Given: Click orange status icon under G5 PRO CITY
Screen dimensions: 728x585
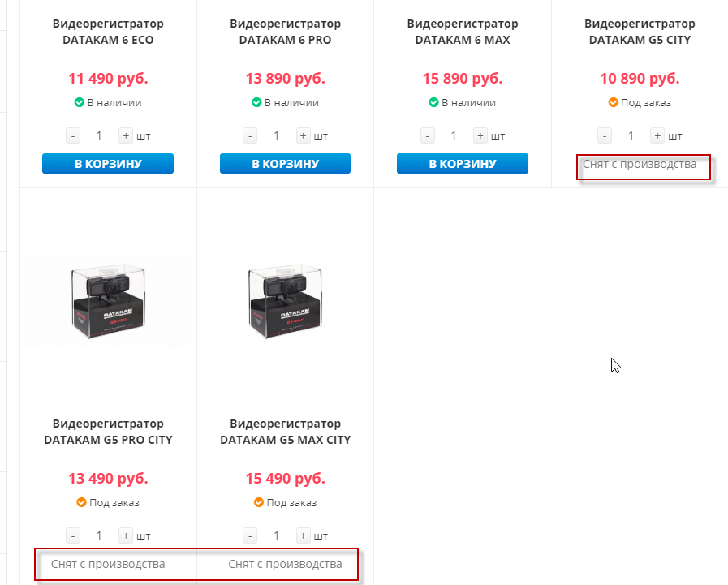Looking at the screenshot, I should tap(81, 503).
